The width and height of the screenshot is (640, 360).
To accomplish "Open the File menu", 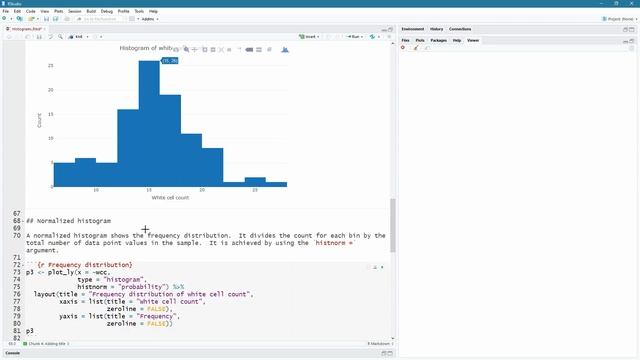I will pyautogui.click(x=5, y=11).
